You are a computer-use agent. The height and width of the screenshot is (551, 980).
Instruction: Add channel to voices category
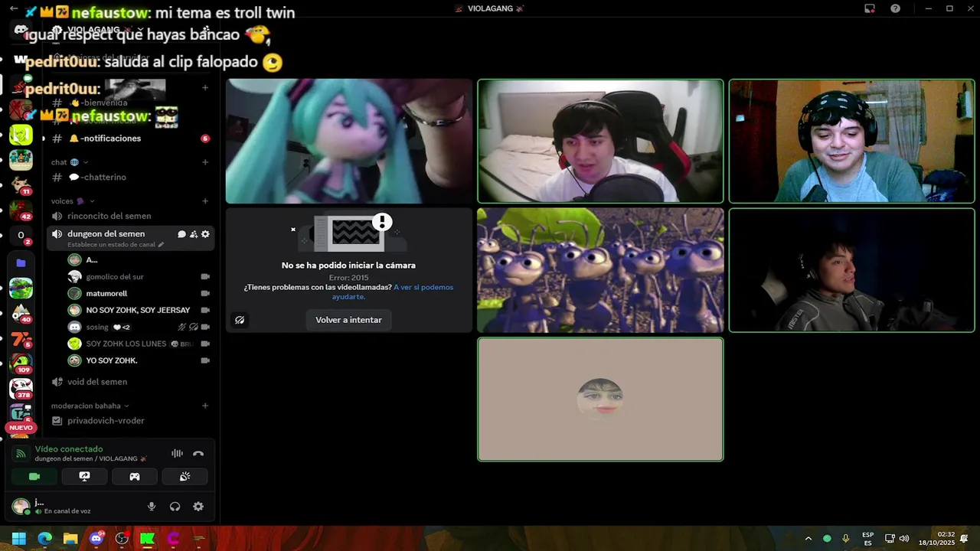(x=205, y=201)
